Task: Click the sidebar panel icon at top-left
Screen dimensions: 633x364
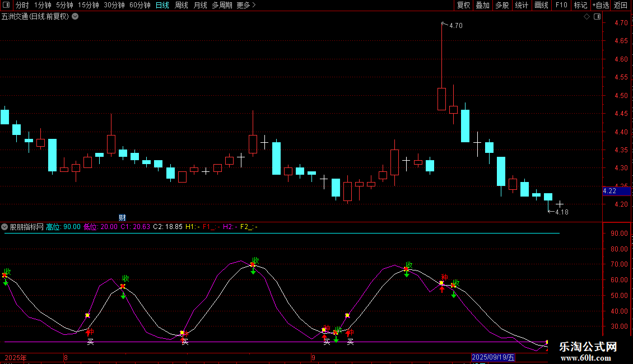Action: click(6, 5)
